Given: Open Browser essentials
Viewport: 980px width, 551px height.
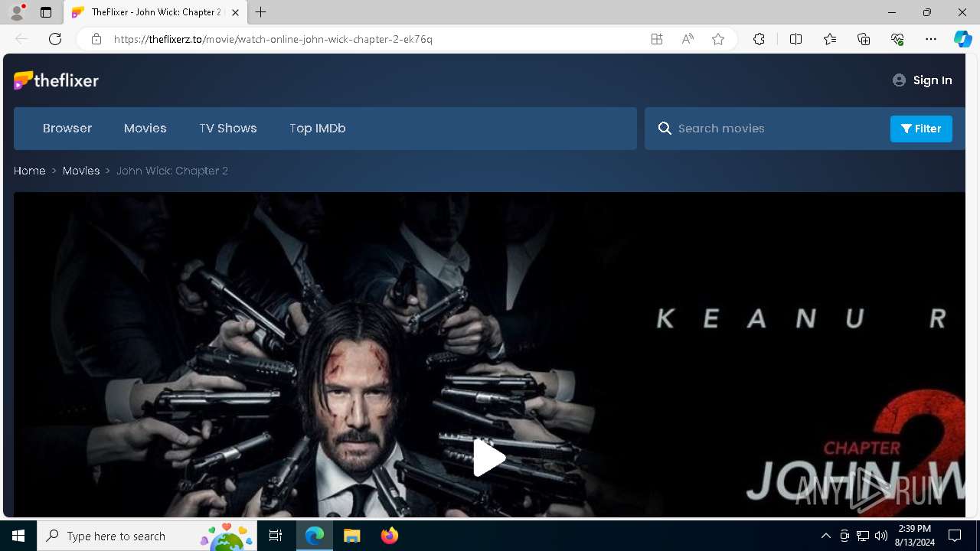Looking at the screenshot, I should click(x=897, y=39).
